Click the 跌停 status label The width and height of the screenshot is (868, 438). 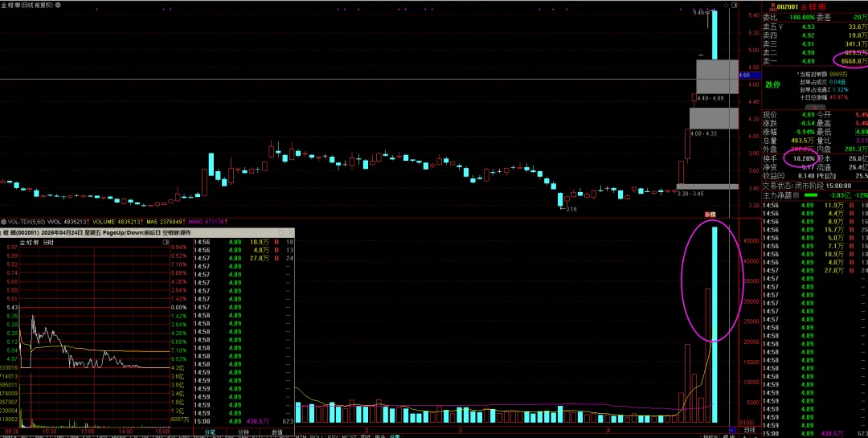tap(773, 84)
